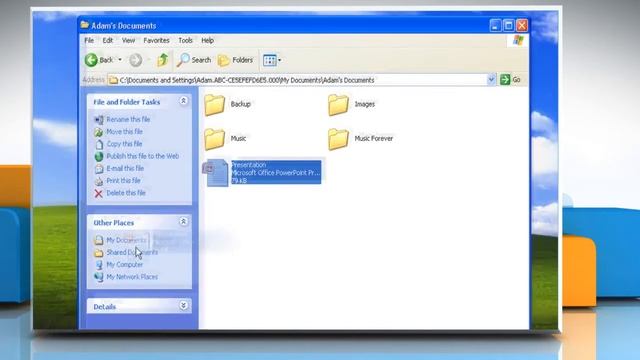Click the envelope e-mail icon
Viewport: 640px width, 360px height.
pos(98,169)
